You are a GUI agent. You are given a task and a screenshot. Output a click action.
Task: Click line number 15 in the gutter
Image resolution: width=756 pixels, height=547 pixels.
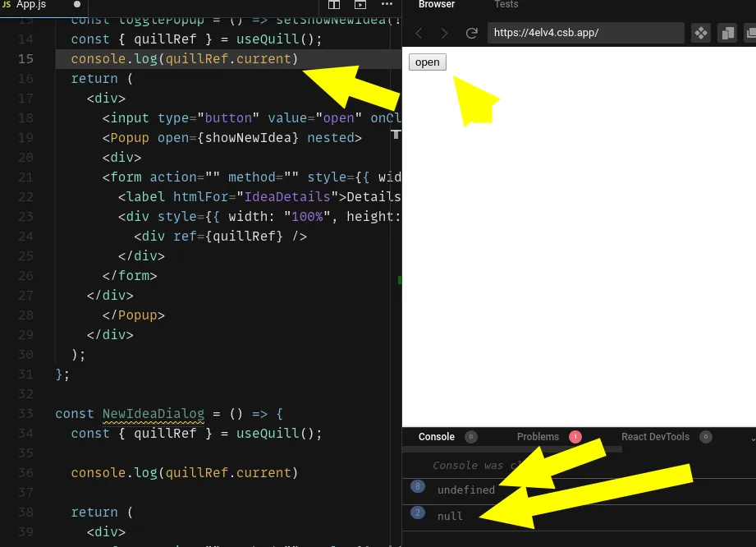click(25, 59)
